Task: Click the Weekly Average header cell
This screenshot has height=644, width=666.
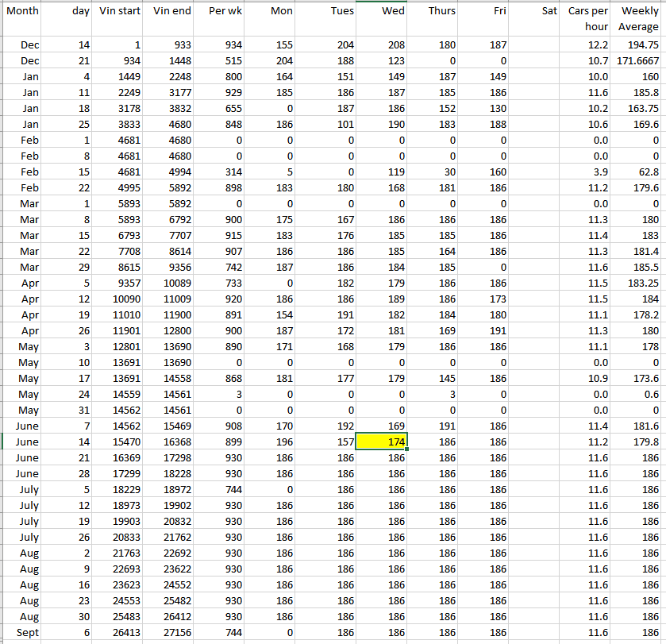Action: (638, 19)
